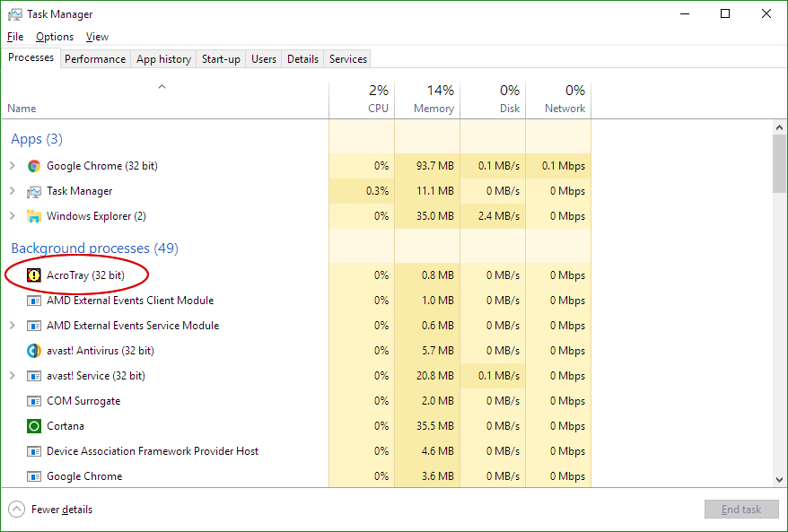
Task: Switch to the App history tab
Action: tap(164, 59)
